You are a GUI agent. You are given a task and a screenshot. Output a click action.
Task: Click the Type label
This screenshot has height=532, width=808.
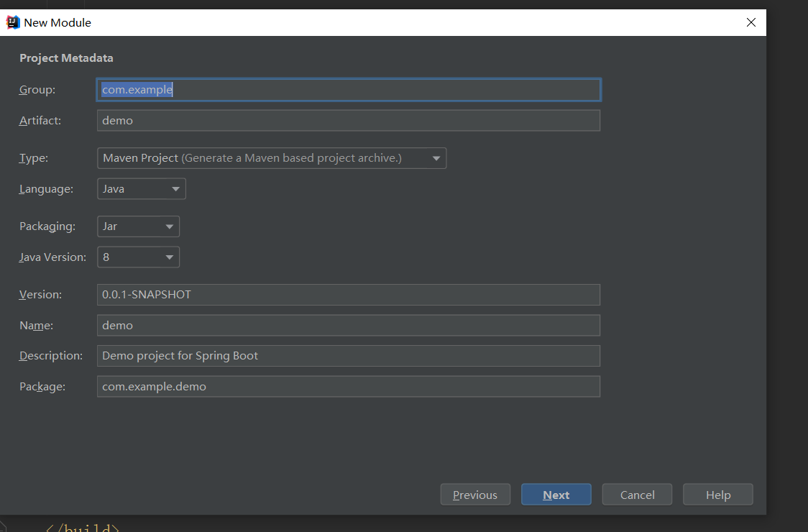click(x=34, y=158)
